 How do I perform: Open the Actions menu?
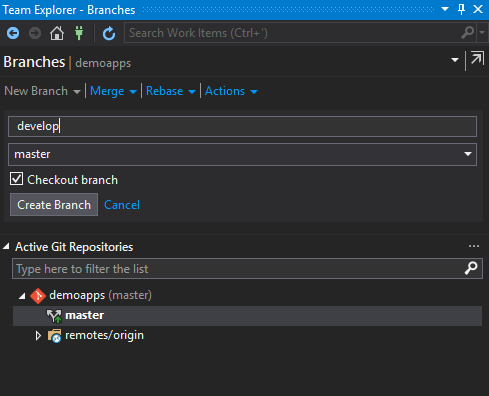click(x=231, y=91)
